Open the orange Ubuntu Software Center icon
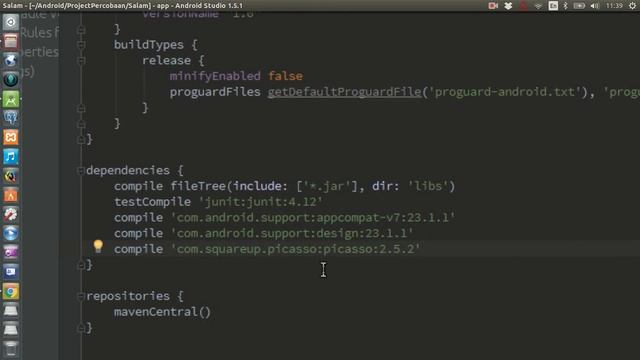The width and height of the screenshot is (640, 360). click(x=11, y=196)
